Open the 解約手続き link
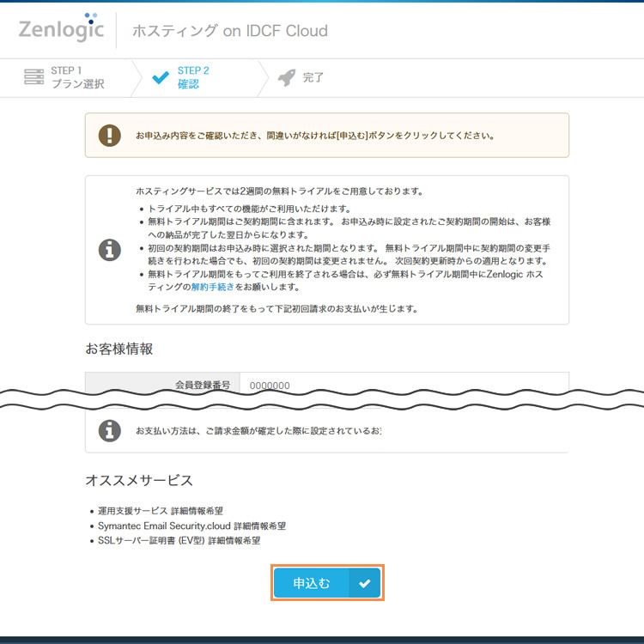Viewport: 644px width, 644px height. coord(210,287)
